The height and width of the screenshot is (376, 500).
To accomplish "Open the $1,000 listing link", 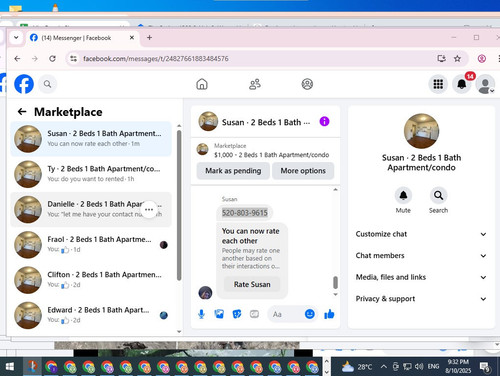I will click(x=272, y=155).
